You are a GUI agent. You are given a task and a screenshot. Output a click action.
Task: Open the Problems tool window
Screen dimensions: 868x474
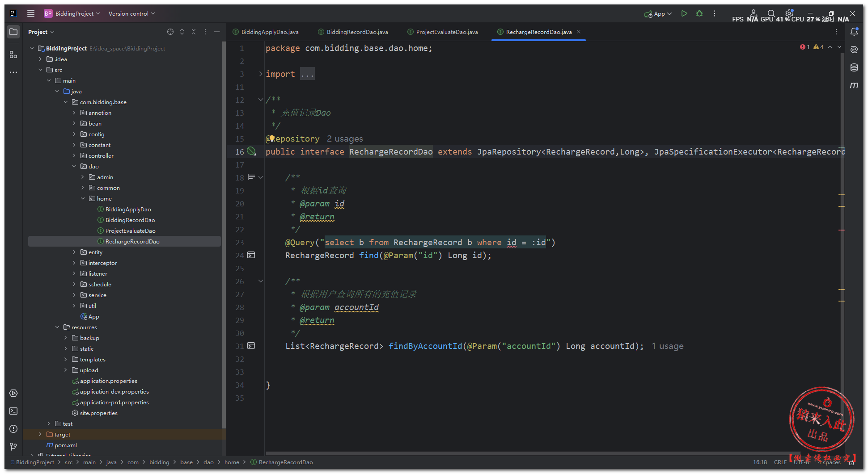point(13,429)
